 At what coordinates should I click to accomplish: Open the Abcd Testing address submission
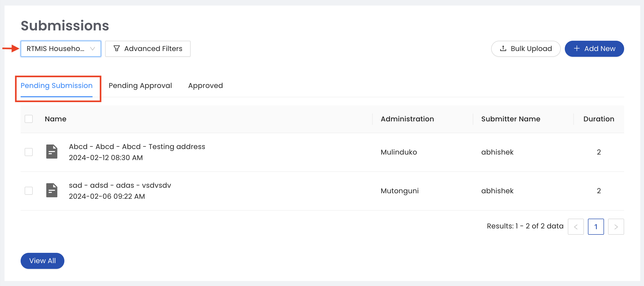(137, 147)
